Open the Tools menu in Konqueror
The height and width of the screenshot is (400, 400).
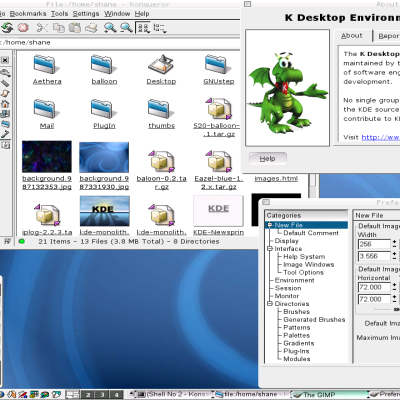point(59,14)
